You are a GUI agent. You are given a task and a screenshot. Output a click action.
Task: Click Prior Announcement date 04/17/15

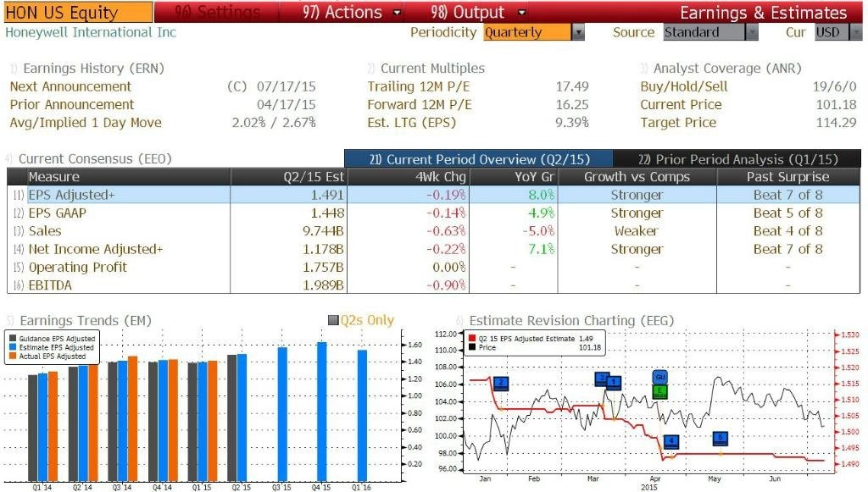pos(287,105)
